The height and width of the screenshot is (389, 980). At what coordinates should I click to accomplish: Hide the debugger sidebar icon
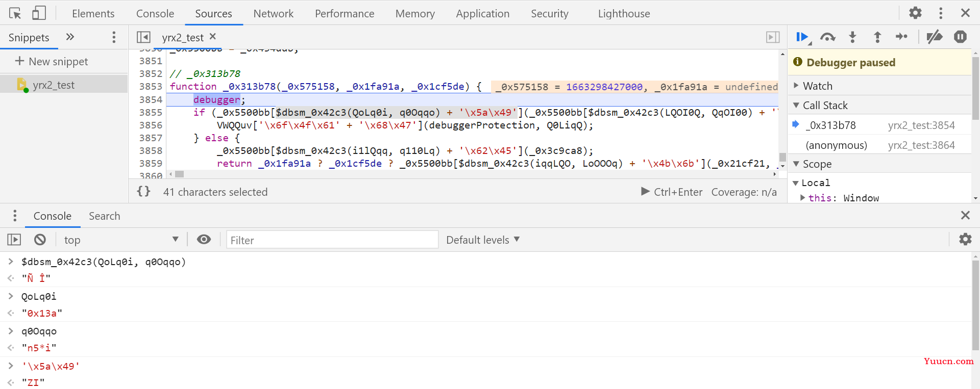[773, 37]
